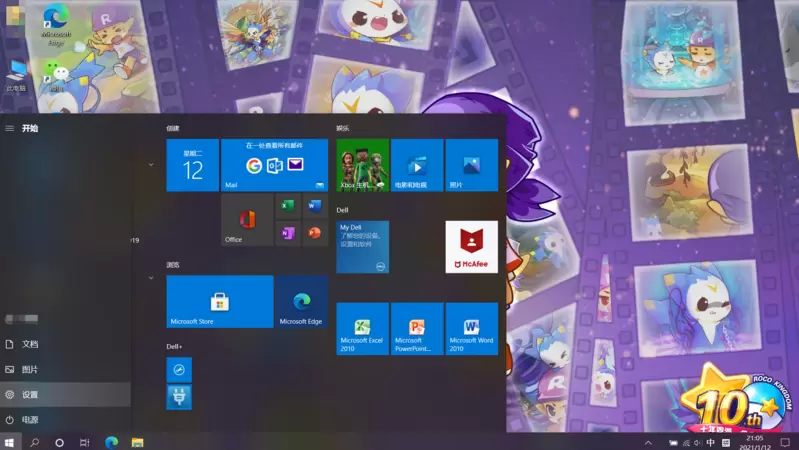Click the 开始 label

coord(30,128)
